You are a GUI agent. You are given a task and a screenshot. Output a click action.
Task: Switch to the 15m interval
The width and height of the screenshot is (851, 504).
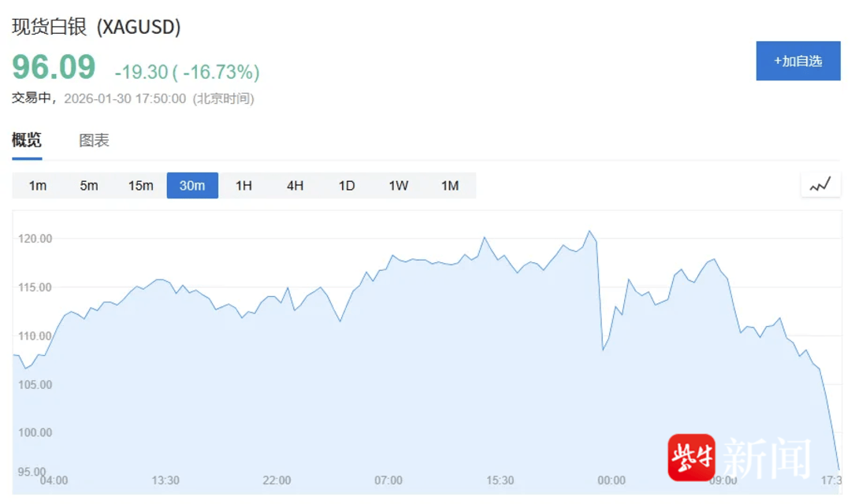point(140,186)
